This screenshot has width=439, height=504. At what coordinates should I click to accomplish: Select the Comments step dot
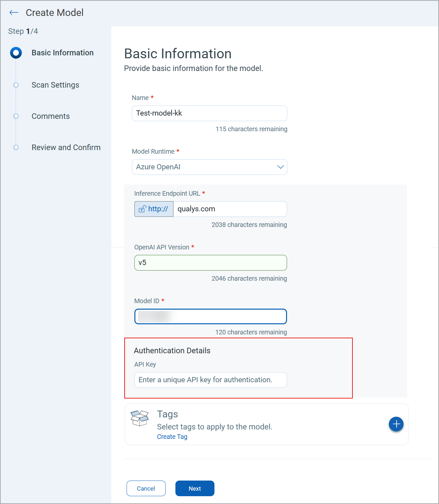point(16,116)
